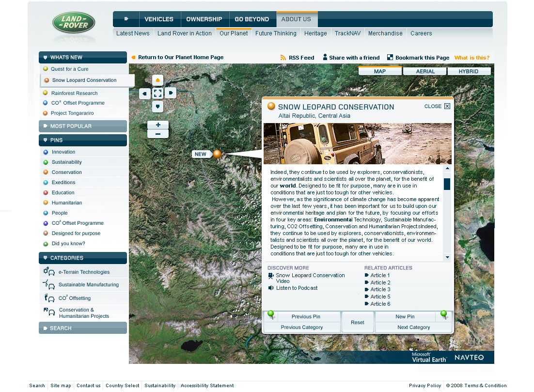Pan the map right arrow
The height and width of the screenshot is (392, 534).
pyautogui.click(x=171, y=93)
